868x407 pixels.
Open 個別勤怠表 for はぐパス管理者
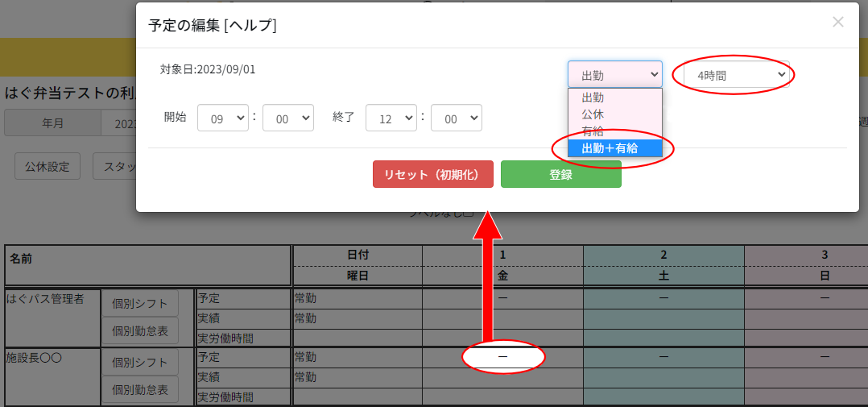pos(140,330)
